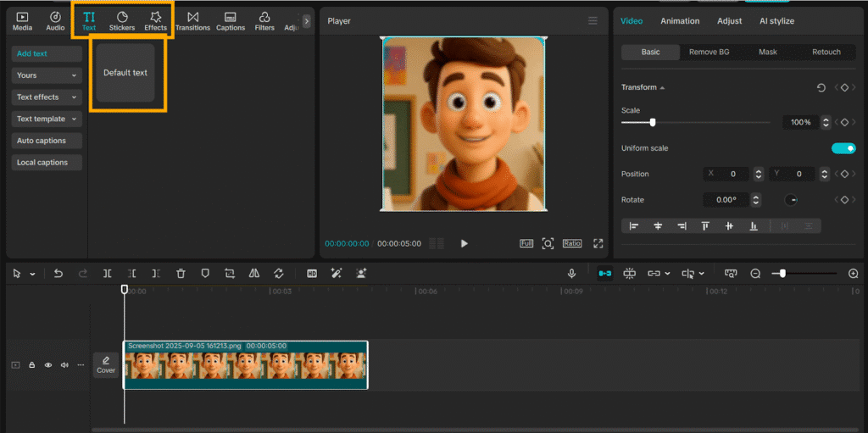Align the clip to the bottom
This screenshot has width=868, height=433.
click(x=754, y=226)
